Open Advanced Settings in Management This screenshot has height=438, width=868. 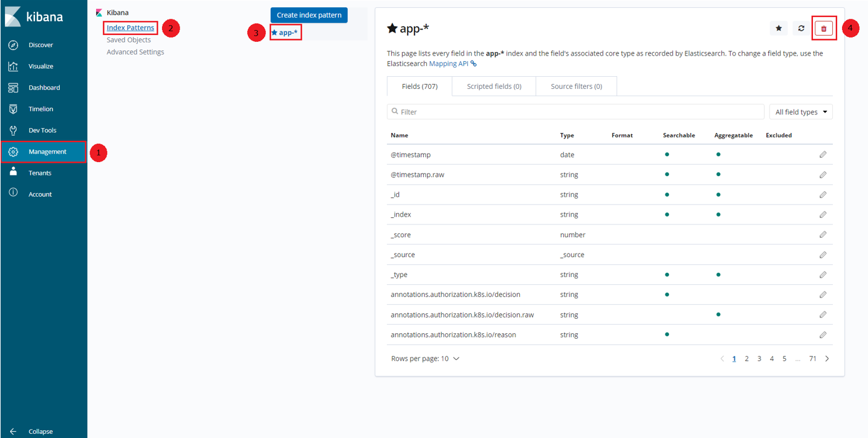pyautogui.click(x=135, y=52)
